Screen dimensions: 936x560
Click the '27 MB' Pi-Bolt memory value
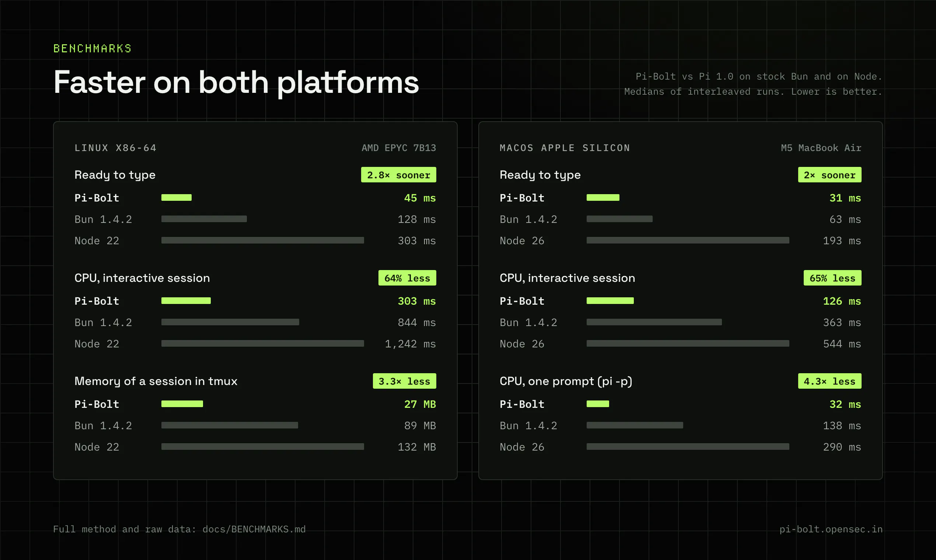[x=420, y=404]
